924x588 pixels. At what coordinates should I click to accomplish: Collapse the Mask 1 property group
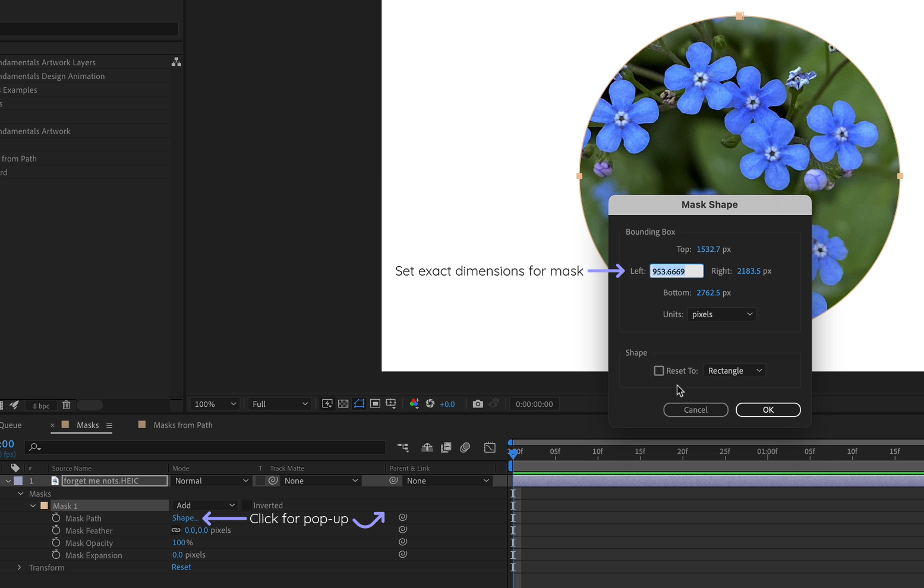click(x=34, y=505)
